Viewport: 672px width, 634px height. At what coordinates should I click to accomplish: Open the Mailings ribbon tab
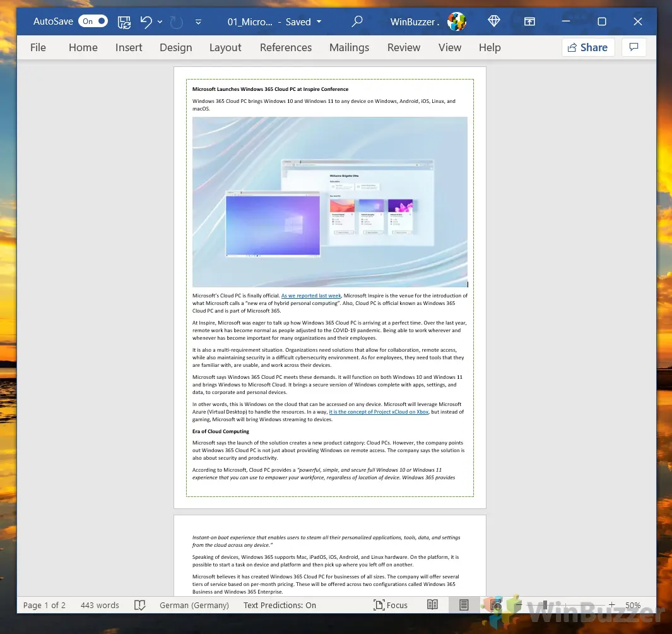tap(349, 47)
